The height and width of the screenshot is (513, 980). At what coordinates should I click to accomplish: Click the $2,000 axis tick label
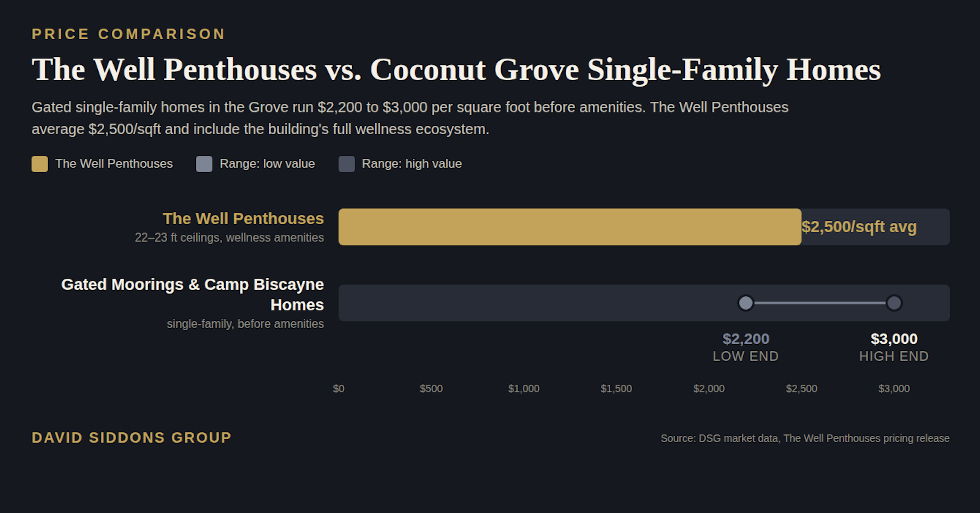[709, 388]
